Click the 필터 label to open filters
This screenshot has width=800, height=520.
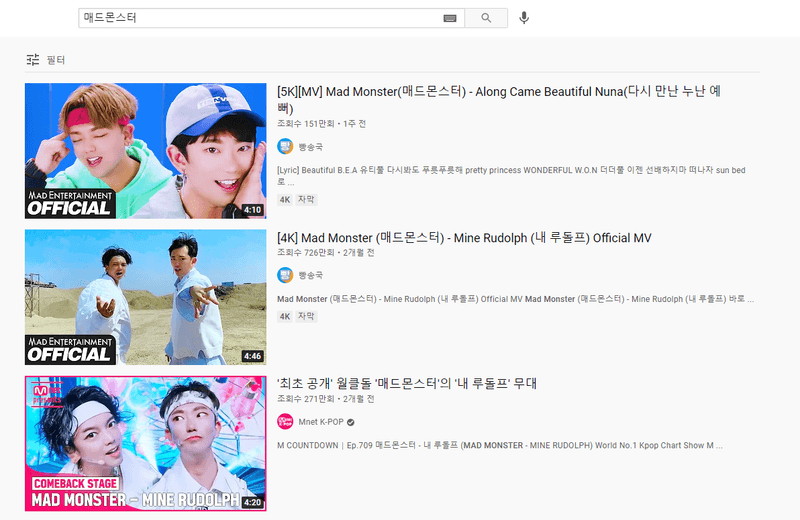56,60
